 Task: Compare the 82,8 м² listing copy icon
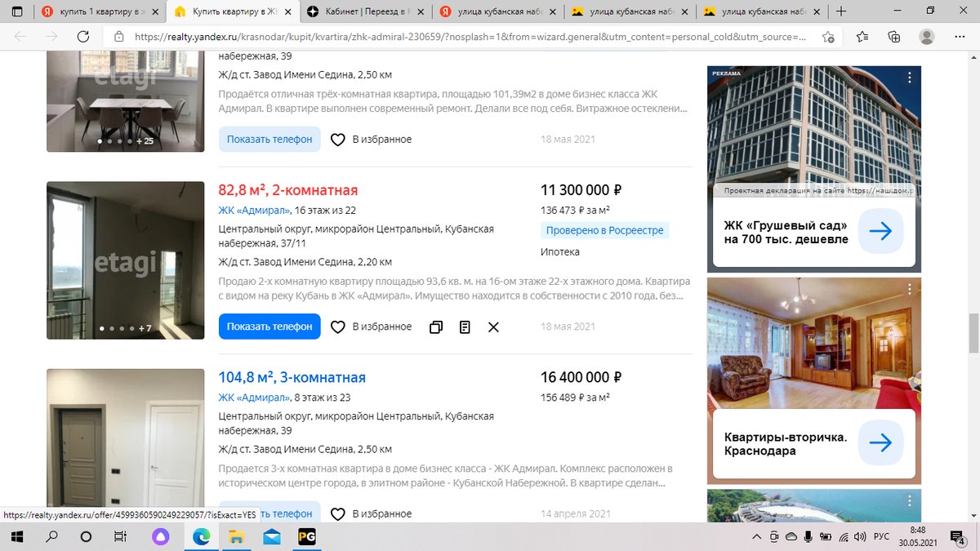(436, 327)
